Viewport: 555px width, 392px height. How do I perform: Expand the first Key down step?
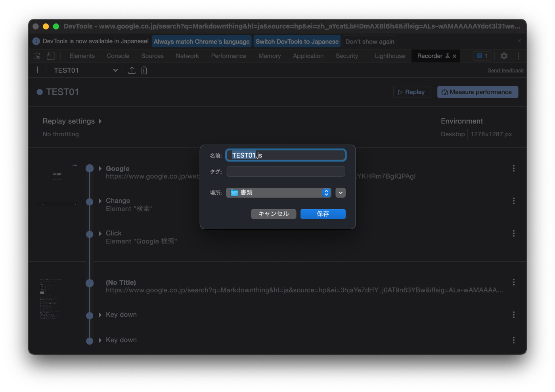pos(100,315)
